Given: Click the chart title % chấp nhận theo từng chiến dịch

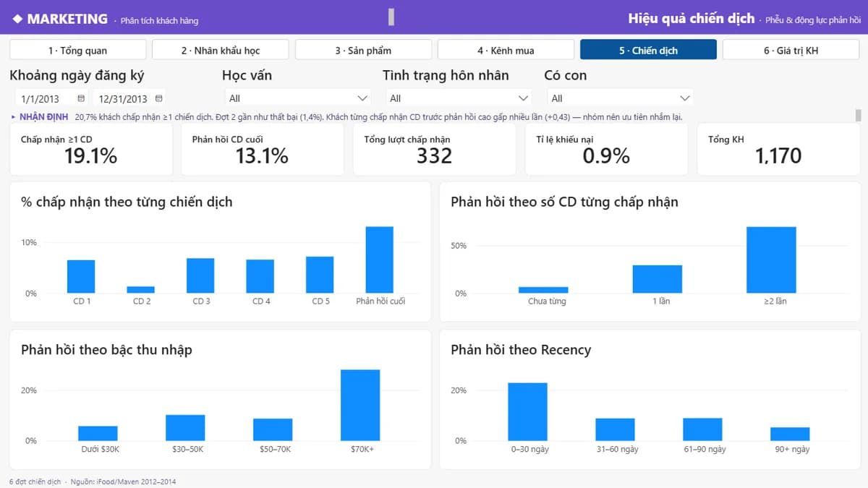Looking at the screenshot, I should (x=127, y=202).
